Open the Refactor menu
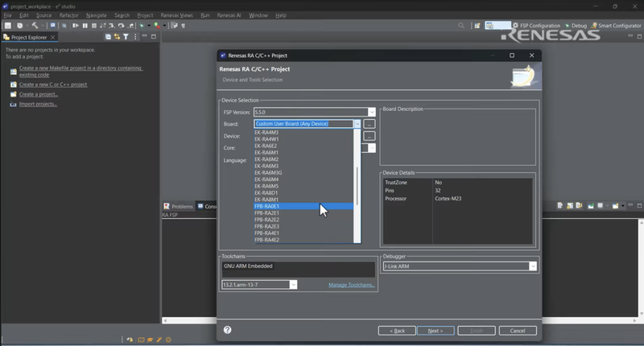Image resolution: width=644 pixels, height=346 pixels. 68,15
